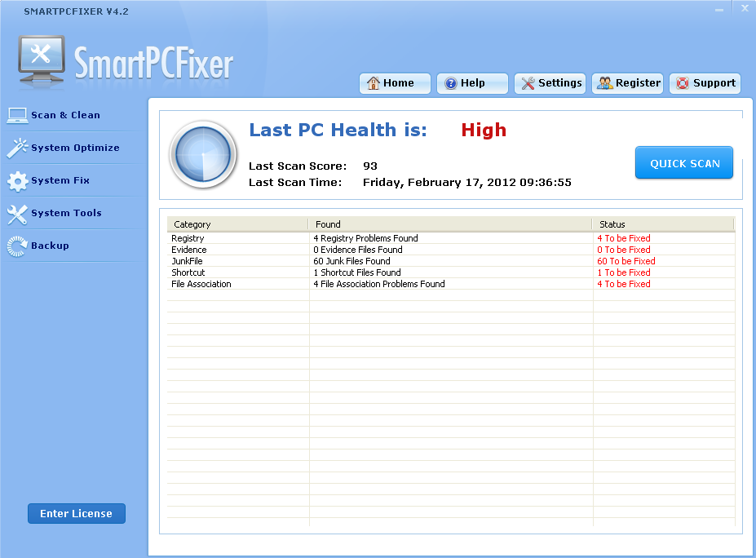
Task: Click the Status column header
Action: click(662, 224)
